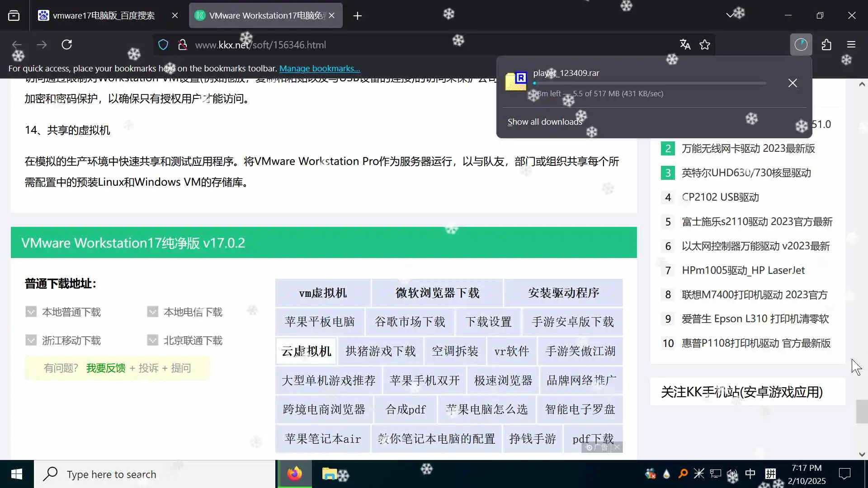Image resolution: width=868 pixels, height=488 pixels.
Task: Click Show all downloads
Action: coord(545,122)
